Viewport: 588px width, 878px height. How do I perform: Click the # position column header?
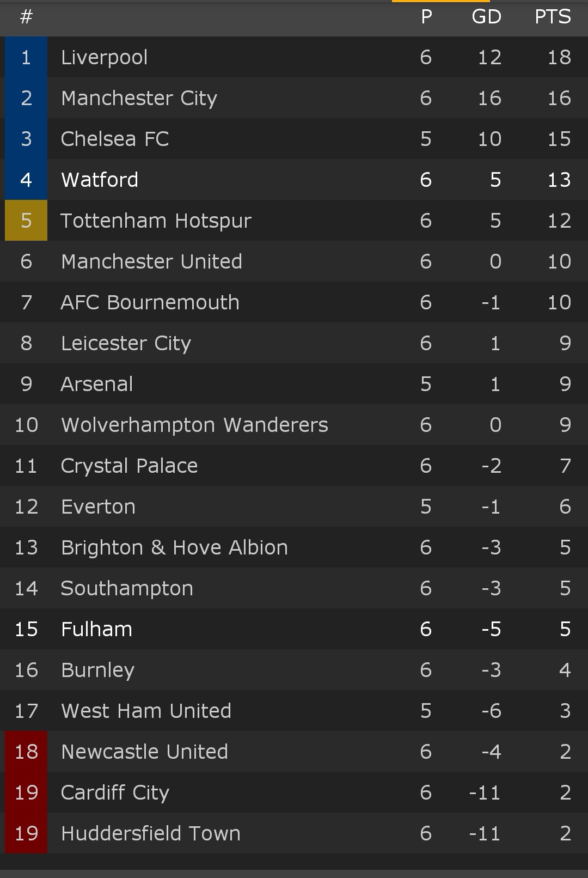point(26,17)
